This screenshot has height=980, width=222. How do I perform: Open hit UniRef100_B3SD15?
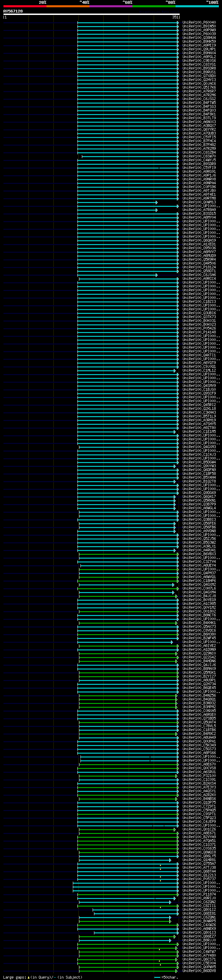(199, 214)
